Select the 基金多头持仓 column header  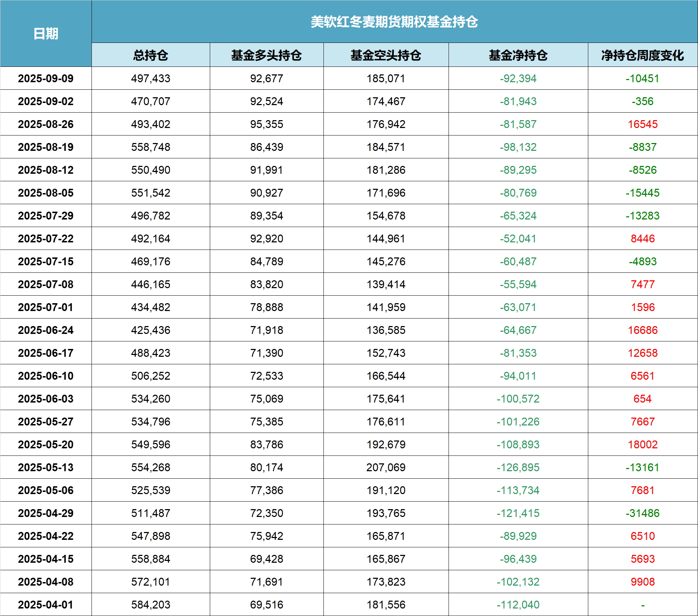[x=266, y=55]
